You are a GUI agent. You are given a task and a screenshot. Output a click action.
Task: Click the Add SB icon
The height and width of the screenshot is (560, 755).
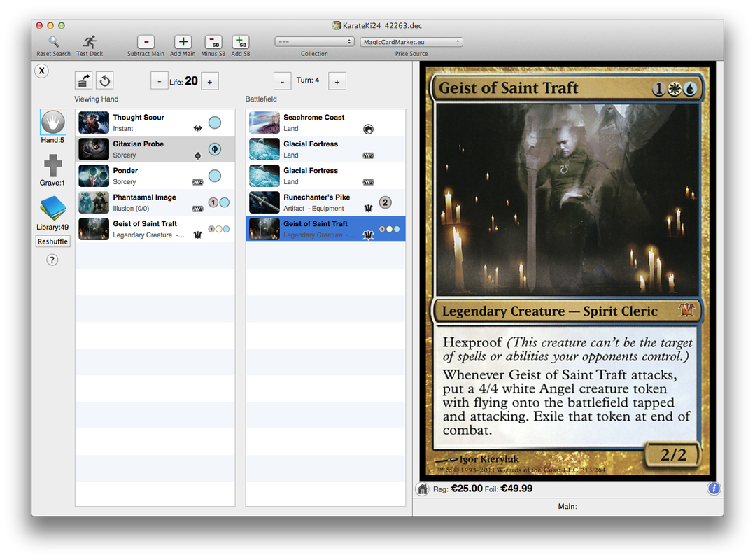pos(240,42)
